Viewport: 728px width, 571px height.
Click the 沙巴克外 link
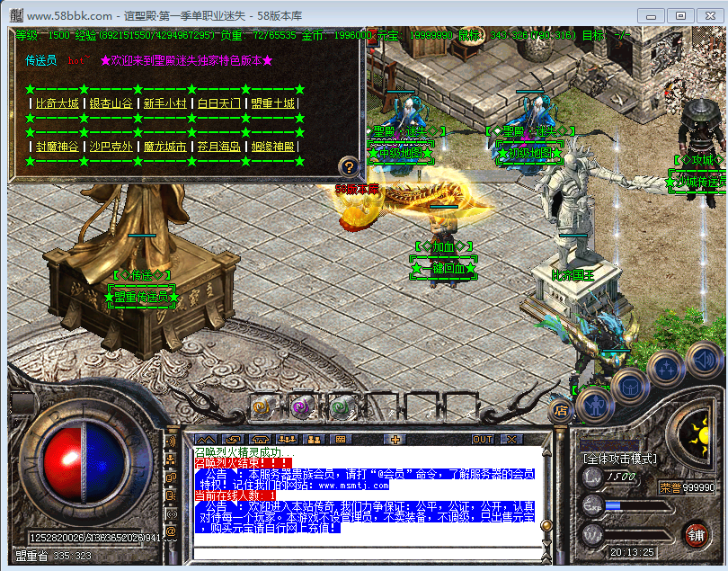pos(111,147)
